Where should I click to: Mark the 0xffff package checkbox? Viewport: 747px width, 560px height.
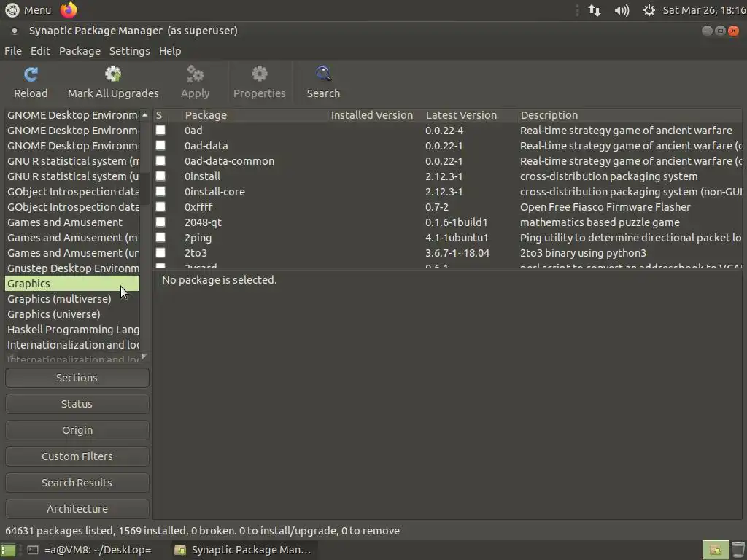point(160,206)
